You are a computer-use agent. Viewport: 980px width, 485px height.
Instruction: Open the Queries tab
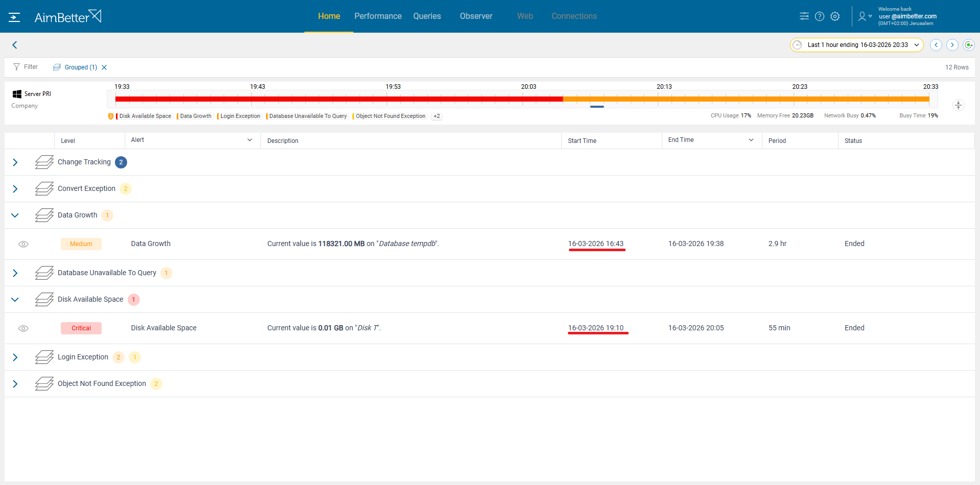point(427,16)
